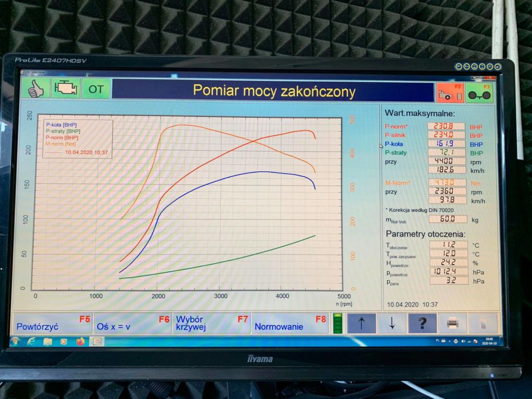This screenshot has width=532, height=399.
Task: Open the PL language selector in tray
Action: (x=438, y=341)
